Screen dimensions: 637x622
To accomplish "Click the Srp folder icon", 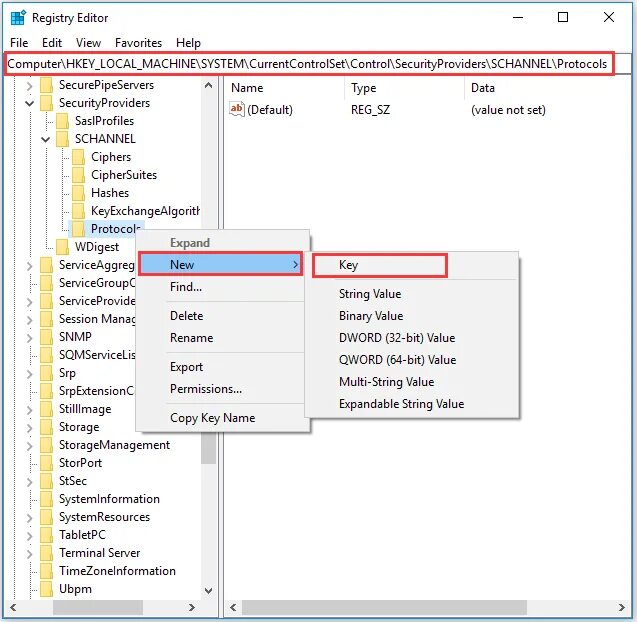I will (x=46, y=373).
